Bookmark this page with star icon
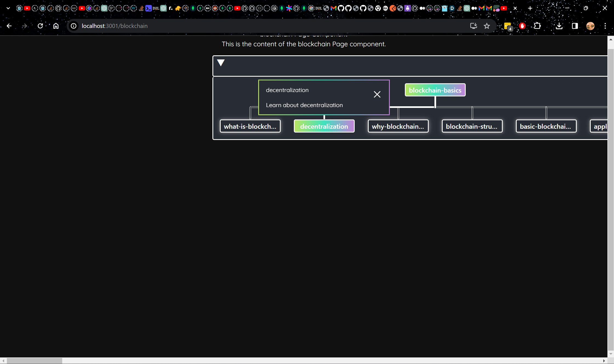 [x=487, y=26]
